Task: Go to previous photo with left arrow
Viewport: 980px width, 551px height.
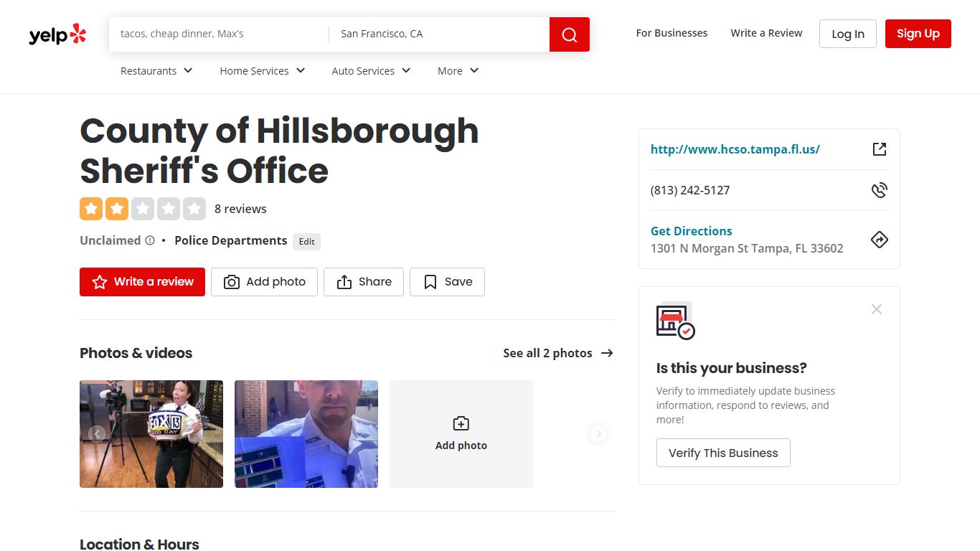Action: coord(97,434)
